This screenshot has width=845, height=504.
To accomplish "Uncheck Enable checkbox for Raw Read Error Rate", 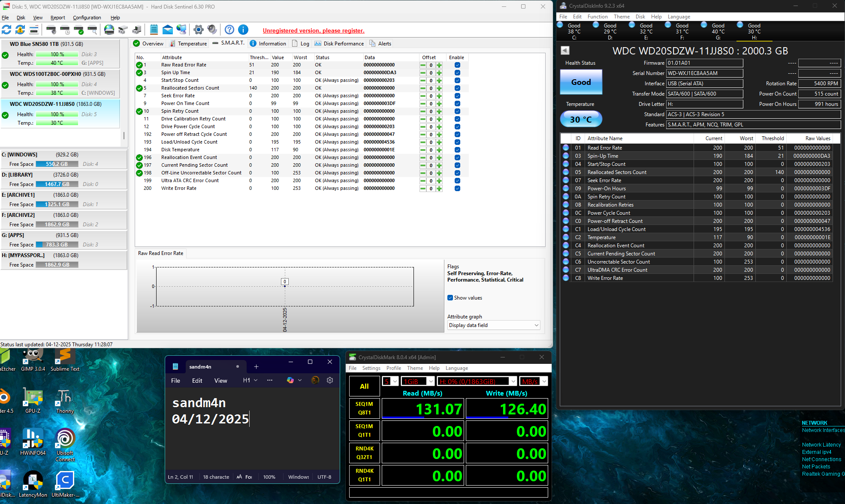I will (457, 65).
